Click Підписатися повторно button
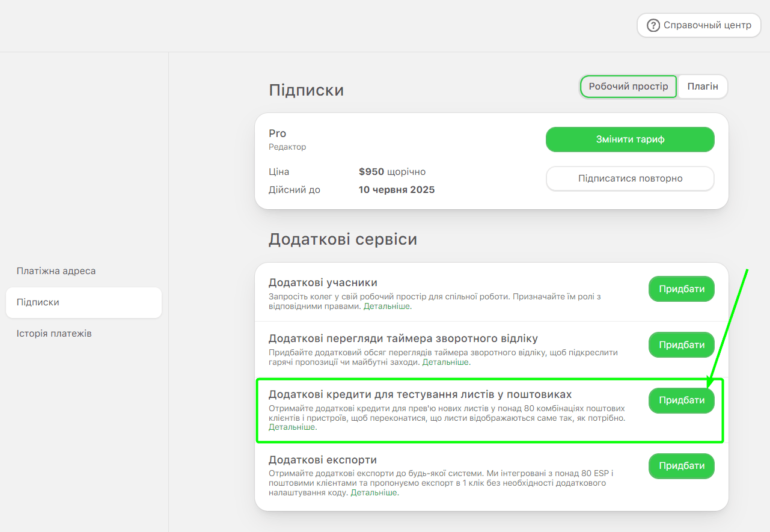Screen dimensions: 770x532 tap(630, 179)
